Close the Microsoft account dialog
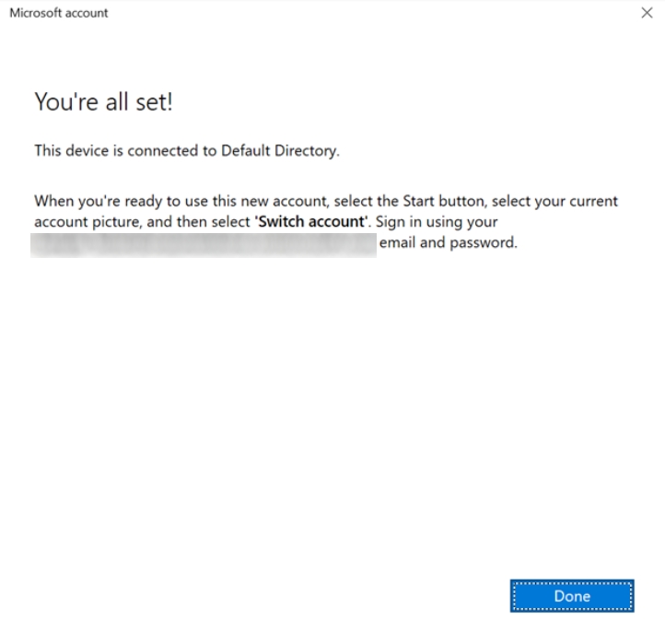Viewport: 665px width, 644px height. pyautogui.click(x=646, y=14)
